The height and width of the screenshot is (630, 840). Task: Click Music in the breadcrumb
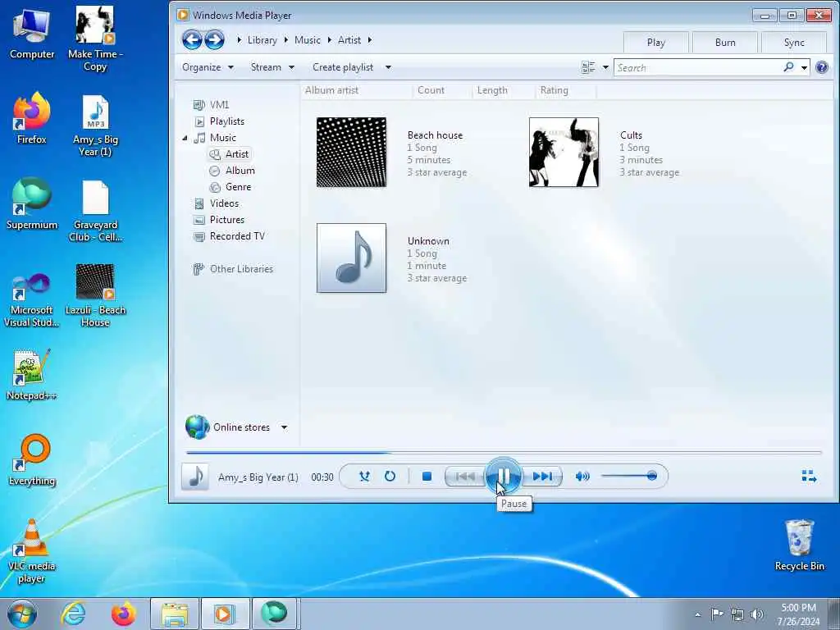point(307,40)
